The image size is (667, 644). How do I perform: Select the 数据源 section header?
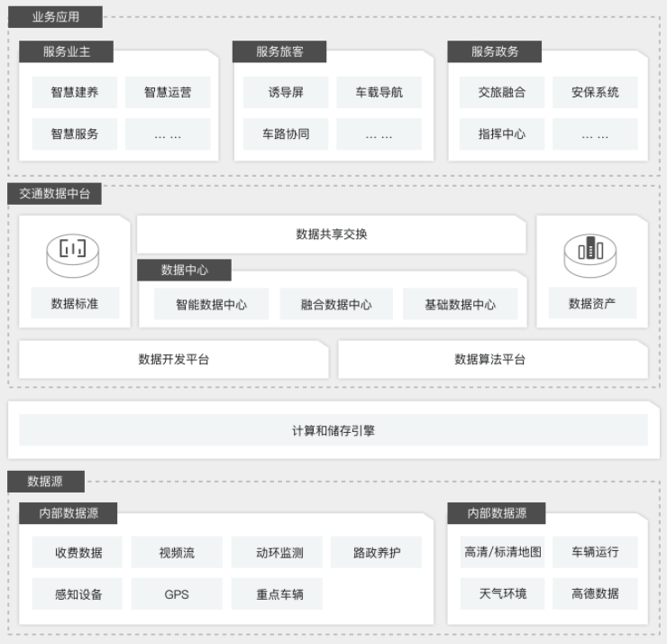point(46,482)
